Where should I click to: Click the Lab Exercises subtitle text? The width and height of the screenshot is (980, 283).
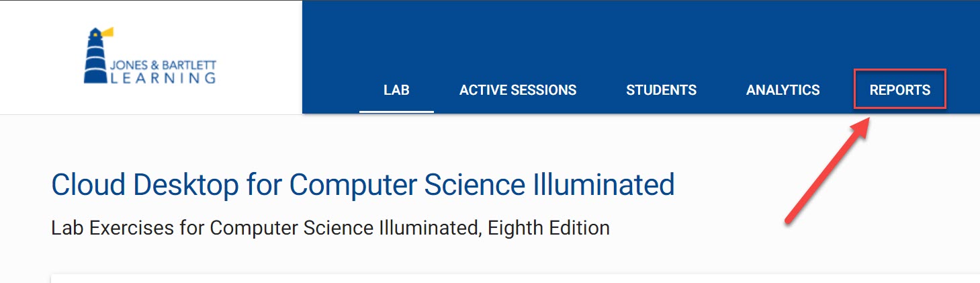point(330,228)
